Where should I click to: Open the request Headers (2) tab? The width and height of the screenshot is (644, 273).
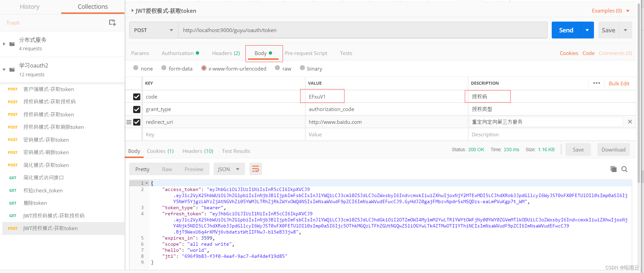226,53
